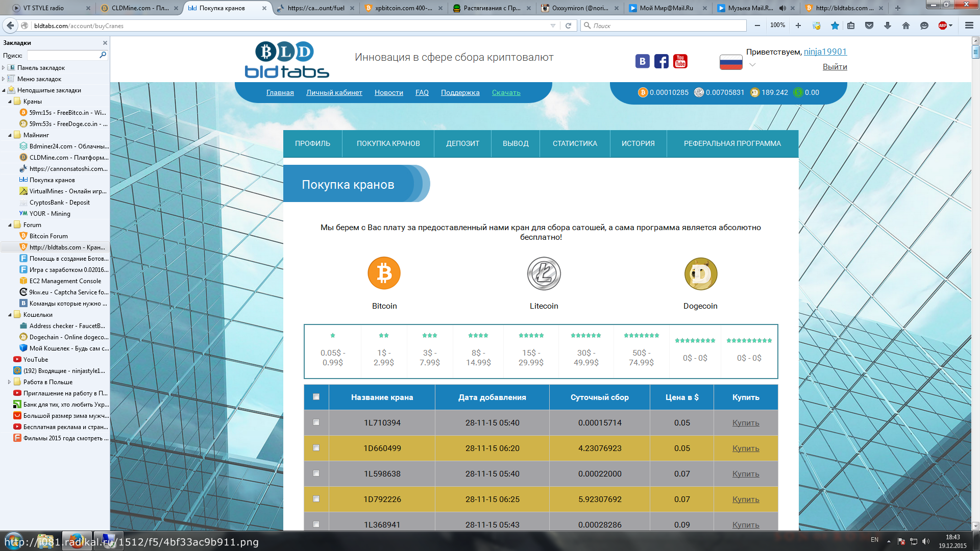
Task: Open the ВЫВОД tab
Action: point(516,143)
